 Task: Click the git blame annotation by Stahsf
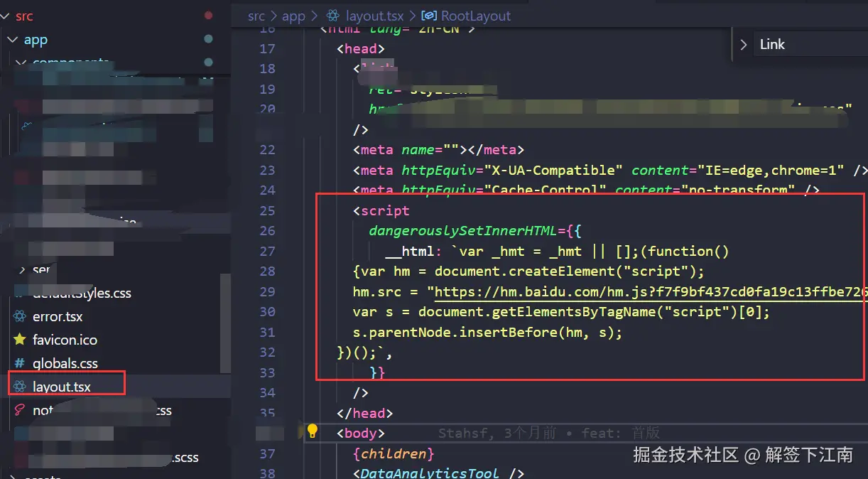[549, 433]
